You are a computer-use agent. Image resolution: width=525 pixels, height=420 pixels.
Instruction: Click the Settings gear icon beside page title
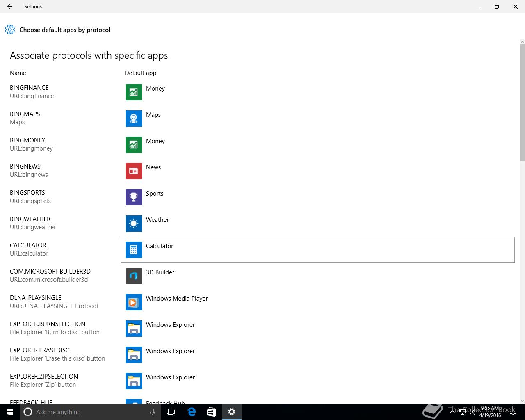click(x=10, y=30)
